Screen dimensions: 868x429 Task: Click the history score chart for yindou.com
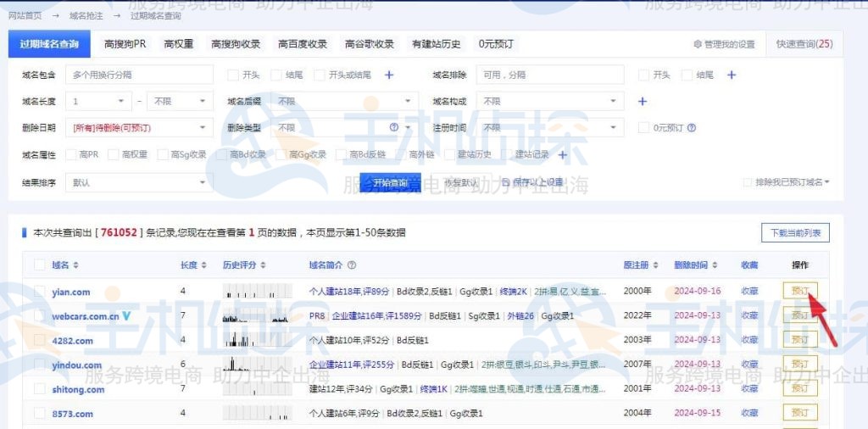[258, 365]
